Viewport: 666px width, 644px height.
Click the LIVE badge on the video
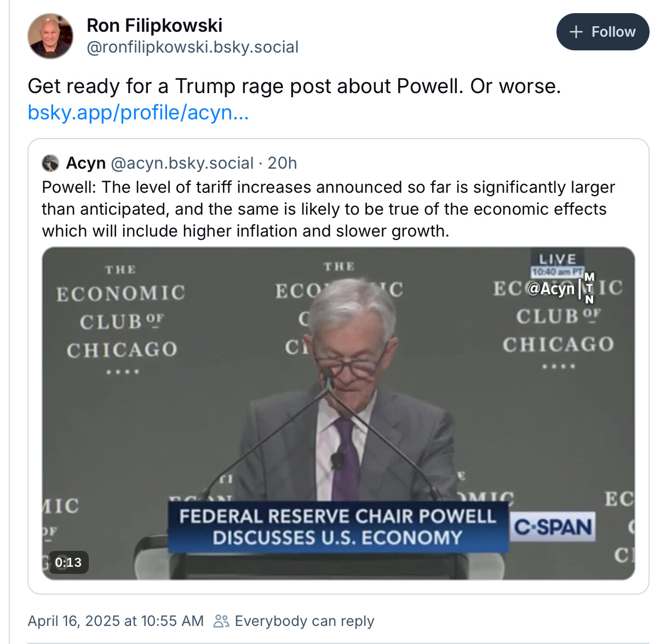(557, 258)
